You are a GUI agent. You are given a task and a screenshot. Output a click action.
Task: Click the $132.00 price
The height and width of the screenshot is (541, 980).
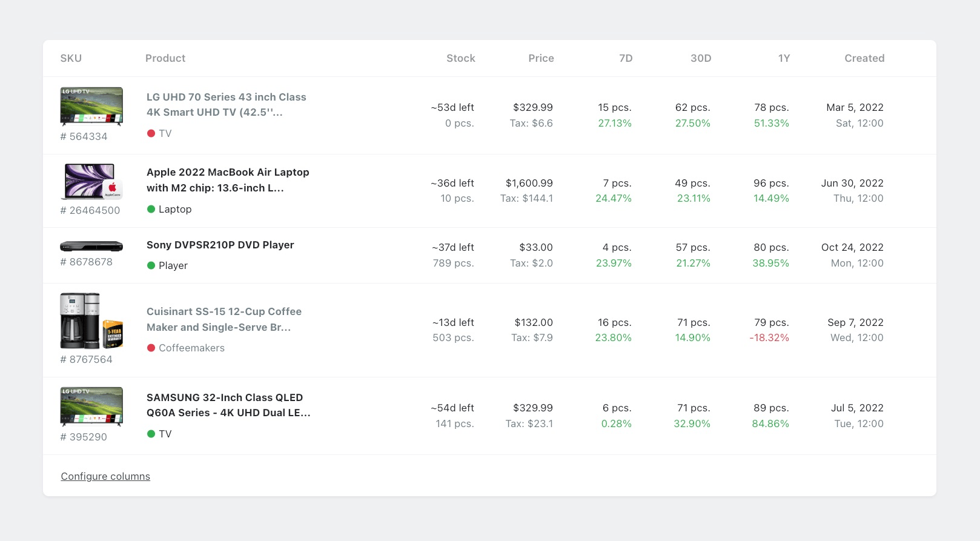click(534, 322)
